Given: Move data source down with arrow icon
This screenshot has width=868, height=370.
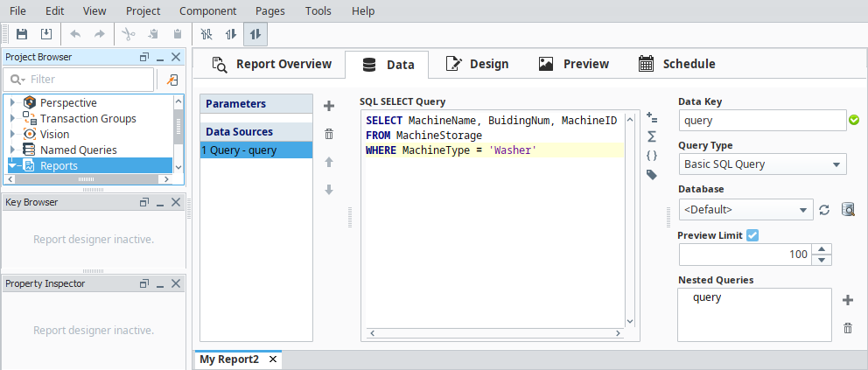Looking at the screenshot, I should (x=329, y=190).
